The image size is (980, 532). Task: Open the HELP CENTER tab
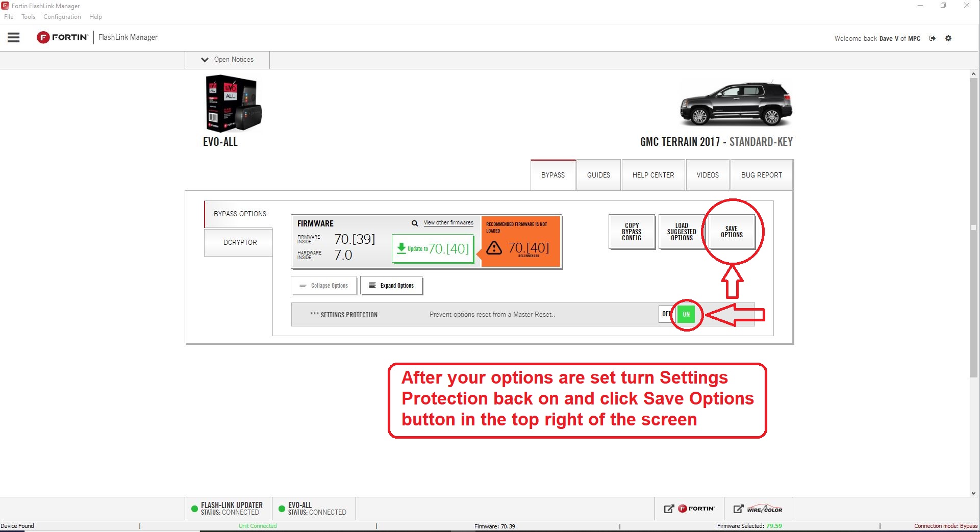point(654,175)
